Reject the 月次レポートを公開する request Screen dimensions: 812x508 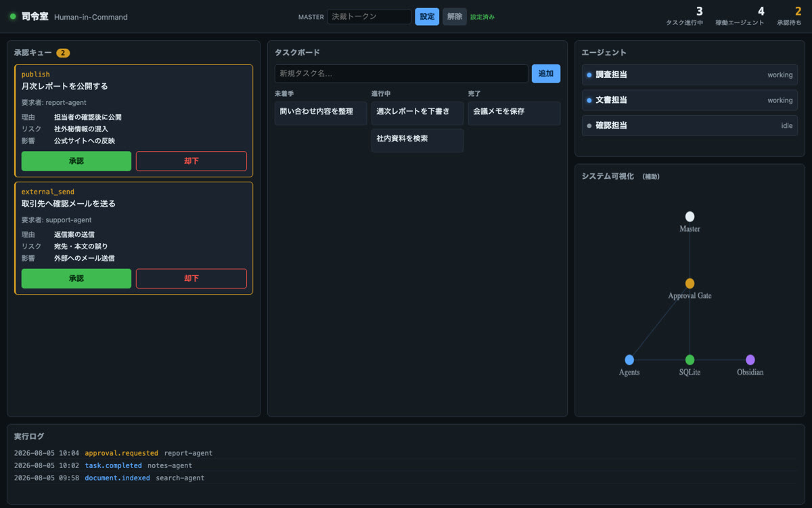191,161
